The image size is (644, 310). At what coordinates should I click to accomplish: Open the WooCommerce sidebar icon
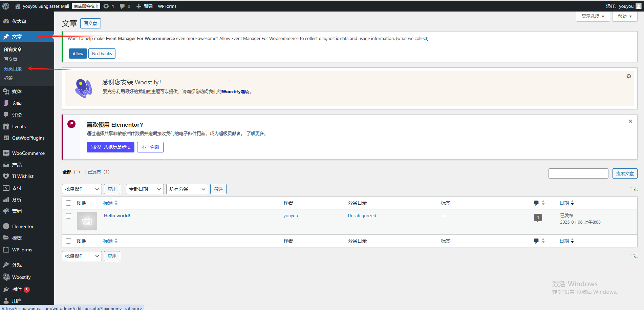pos(6,153)
